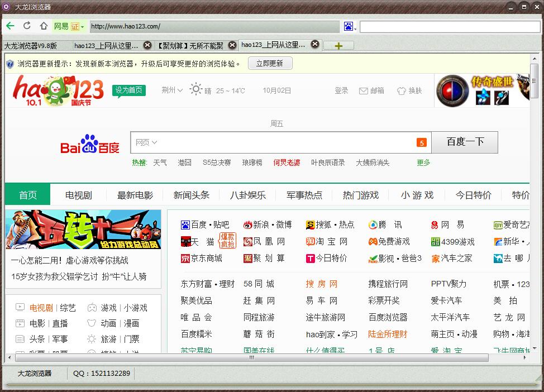Click the Baidu search input field
The height and width of the screenshot is (392, 544).
[281, 142]
